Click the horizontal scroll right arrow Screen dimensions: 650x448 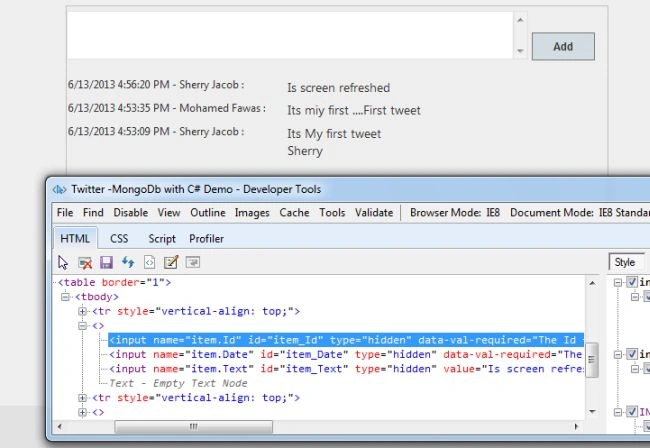(576, 426)
